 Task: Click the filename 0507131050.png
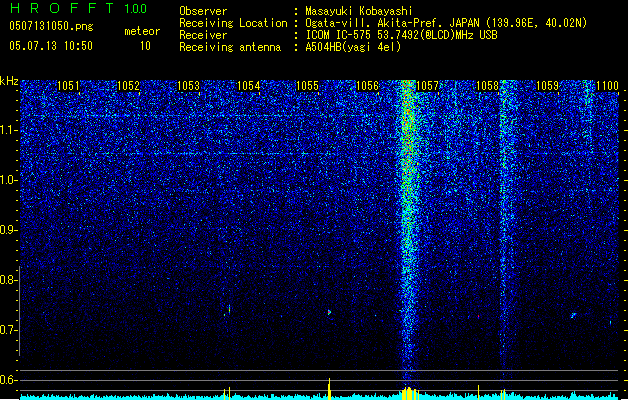[x=51, y=26]
